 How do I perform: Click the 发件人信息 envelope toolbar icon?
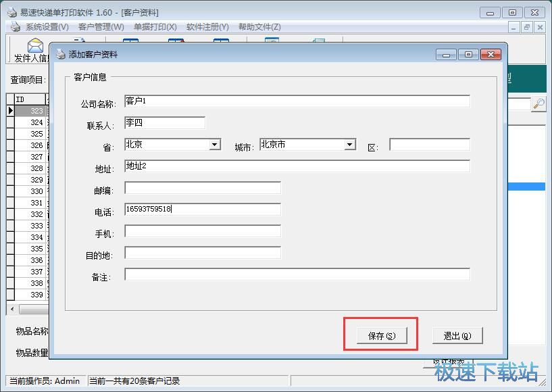35,45
